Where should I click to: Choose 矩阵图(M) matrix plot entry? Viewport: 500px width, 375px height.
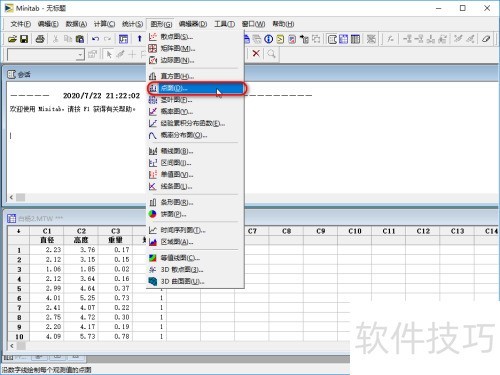(195, 49)
